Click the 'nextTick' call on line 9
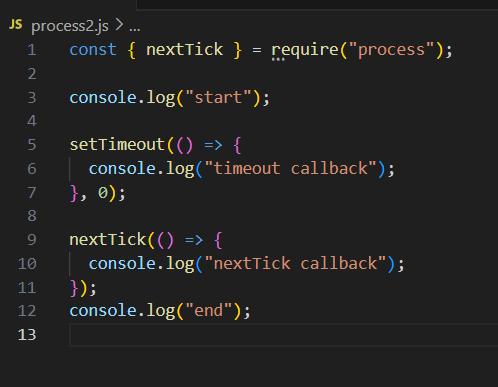This screenshot has width=498, height=387. click(108, 240)
